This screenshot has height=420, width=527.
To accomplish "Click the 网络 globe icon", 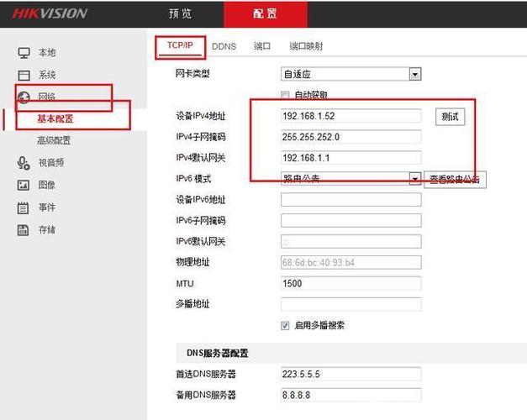I will (24, 97).
